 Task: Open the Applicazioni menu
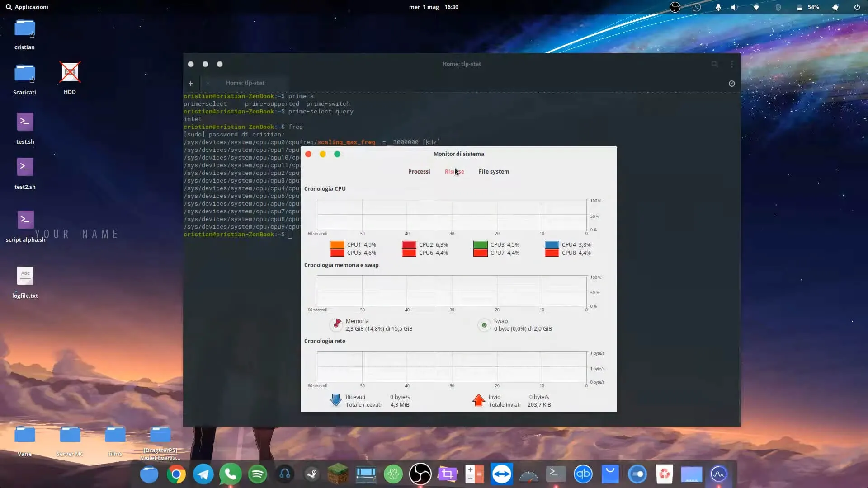pyautogui.click(x=27, y=7)
